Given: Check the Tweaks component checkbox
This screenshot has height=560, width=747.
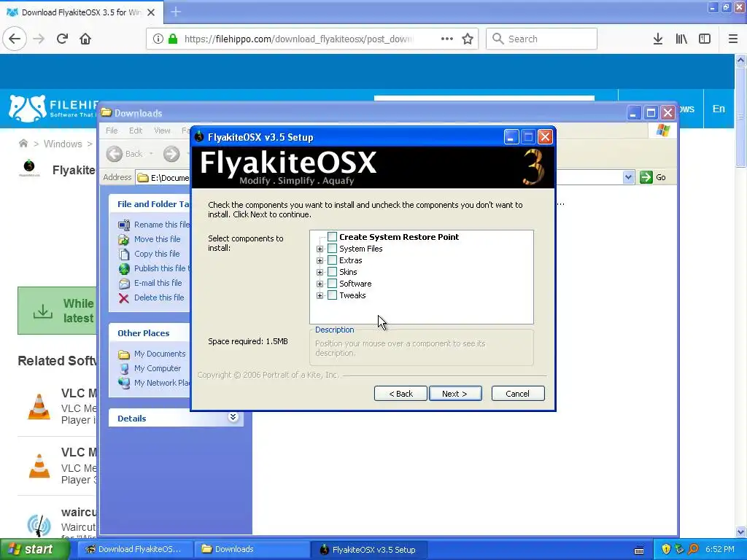Looking at the screenshot, I should tap(332, 295).
